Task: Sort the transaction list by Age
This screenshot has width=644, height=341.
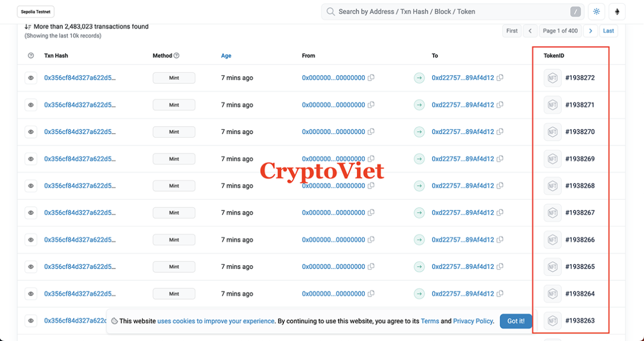Action: point(225,55)
